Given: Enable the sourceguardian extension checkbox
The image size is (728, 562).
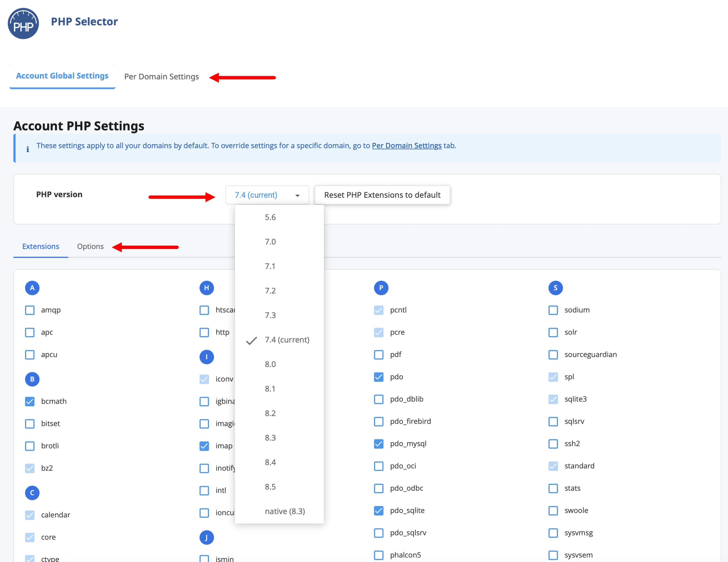Looking at the screenshot, I should 553,355.
